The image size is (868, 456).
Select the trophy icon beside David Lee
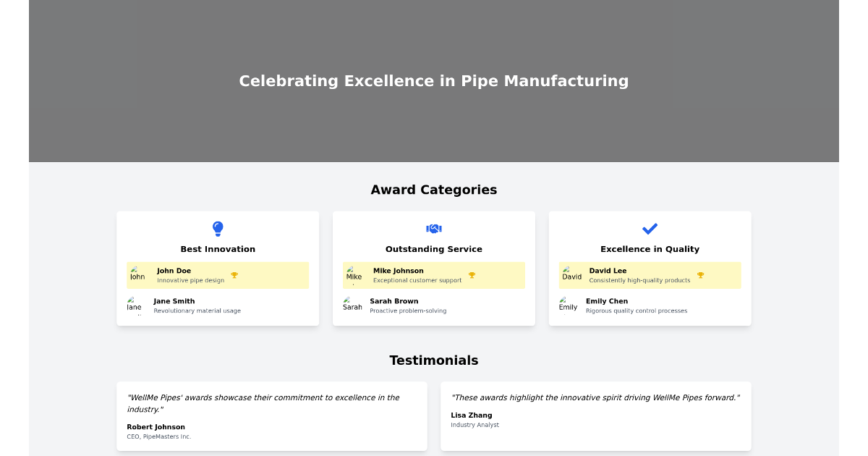point(700,275)
